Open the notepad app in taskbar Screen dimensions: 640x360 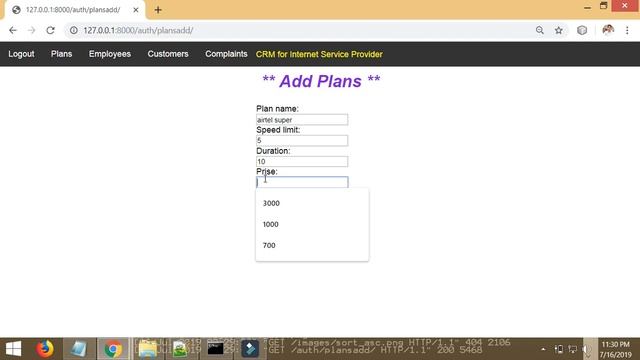tap(78, 349)
